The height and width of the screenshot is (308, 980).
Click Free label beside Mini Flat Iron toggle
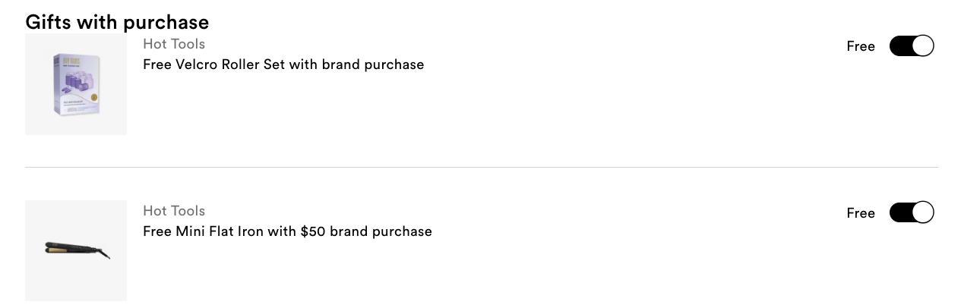(x=861, y=213)
